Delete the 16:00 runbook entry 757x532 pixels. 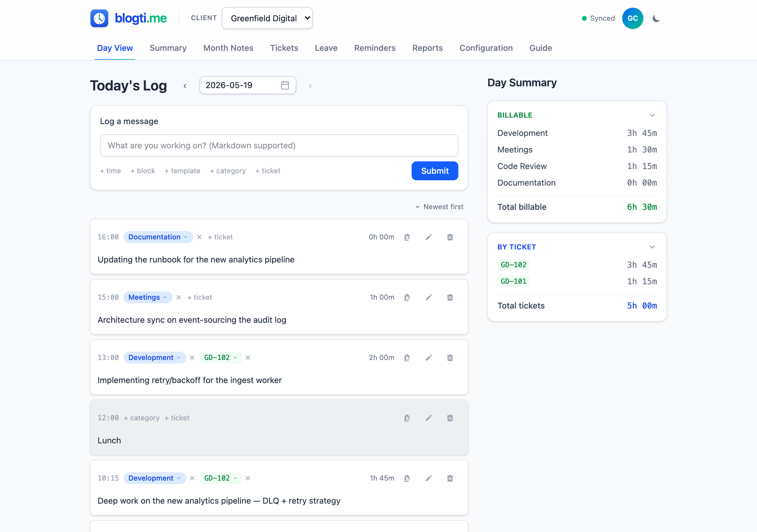[450, 237]
